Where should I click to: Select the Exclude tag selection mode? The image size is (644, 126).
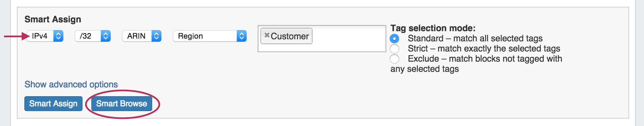394,59
